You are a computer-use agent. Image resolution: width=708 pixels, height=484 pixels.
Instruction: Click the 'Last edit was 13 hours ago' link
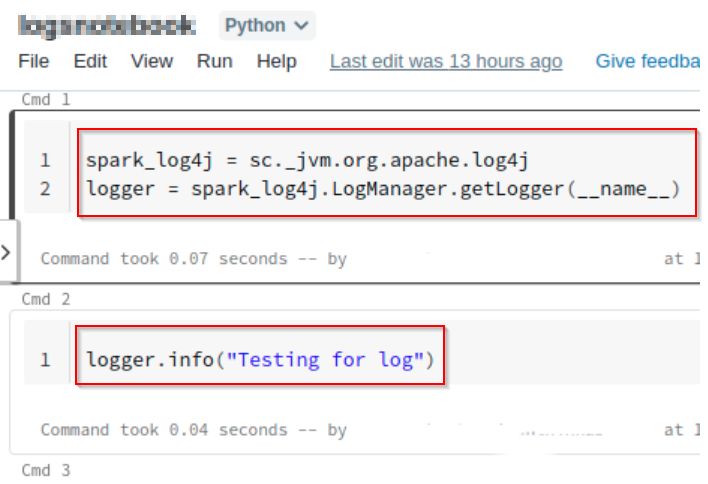pos(445,61)
